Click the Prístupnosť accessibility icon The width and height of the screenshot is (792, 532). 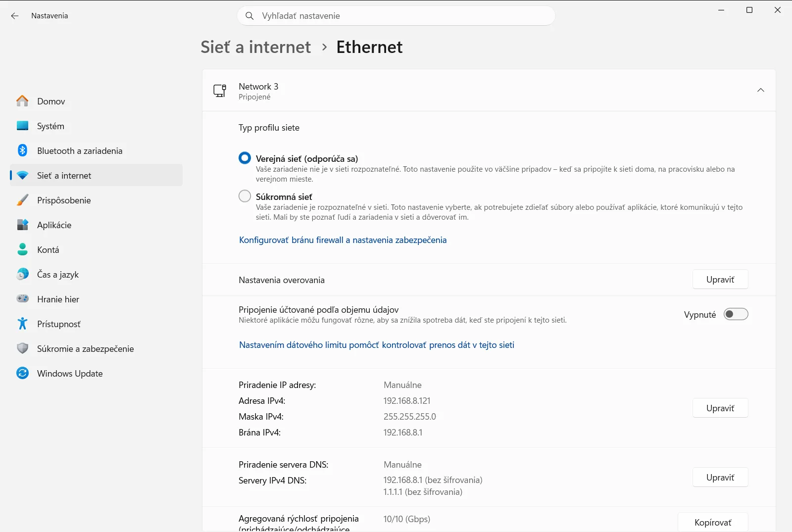pyautogui.click(x=22, y=324)
